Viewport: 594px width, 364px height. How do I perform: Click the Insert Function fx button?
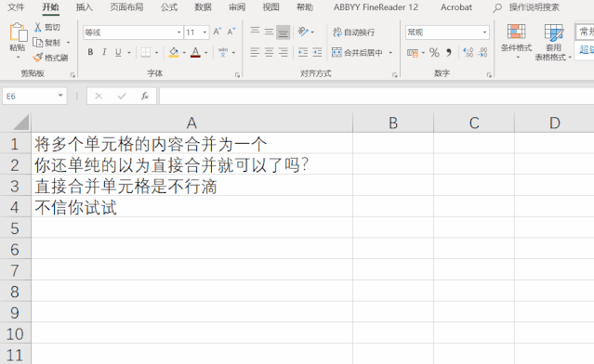pos(144,96)
